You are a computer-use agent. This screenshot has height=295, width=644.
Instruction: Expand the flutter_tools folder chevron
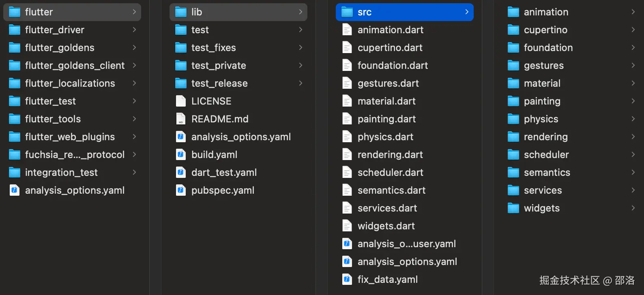pyautogui.click(x=134, y=119)
